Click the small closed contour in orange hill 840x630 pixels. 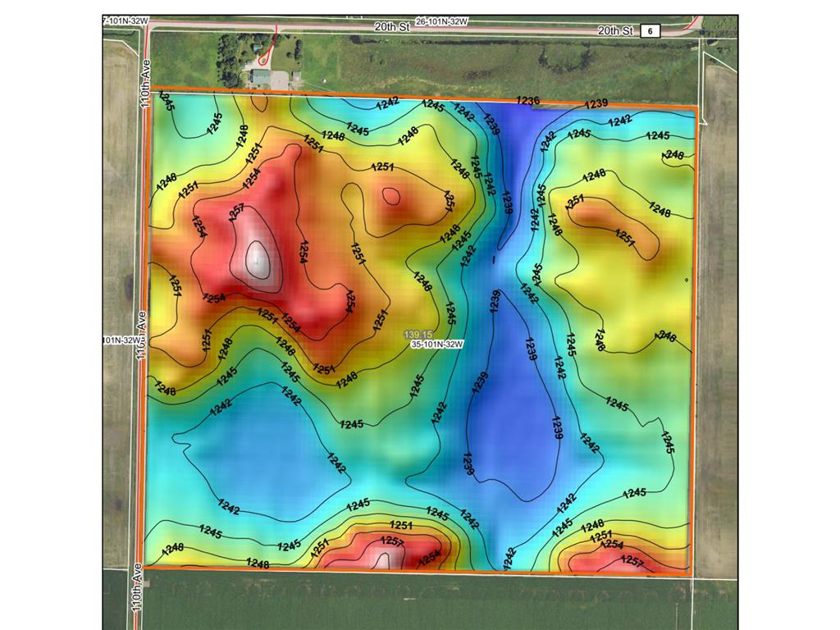tap(390, 195)
